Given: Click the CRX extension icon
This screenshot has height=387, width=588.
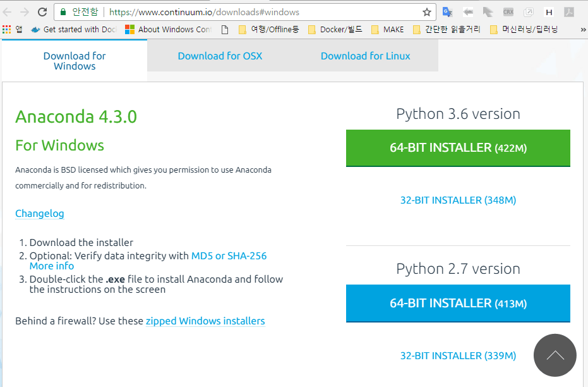Looking at the screenshot, I should [508, 12].
